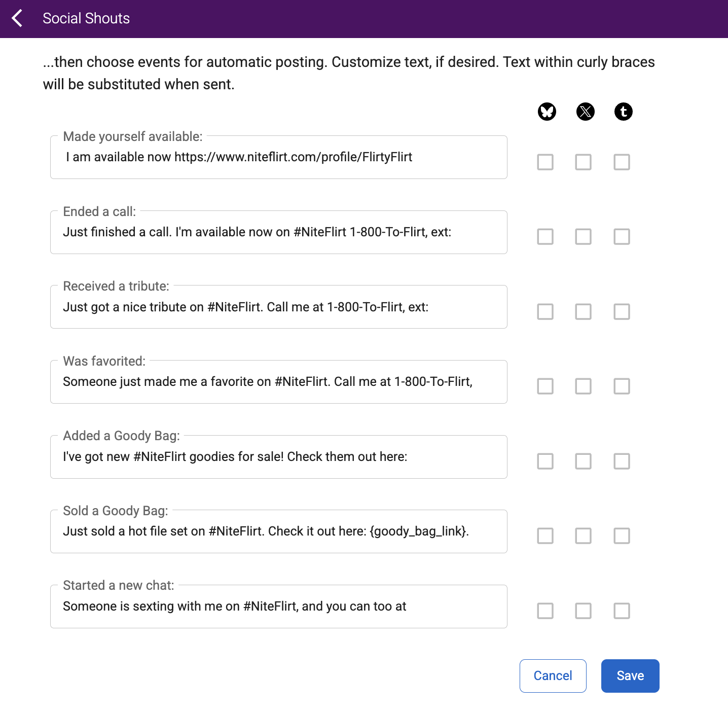Save the Social Shouts settings
The height and width of the screenshot is (713, 728).
pyautogui.click(x=630, y=676)
